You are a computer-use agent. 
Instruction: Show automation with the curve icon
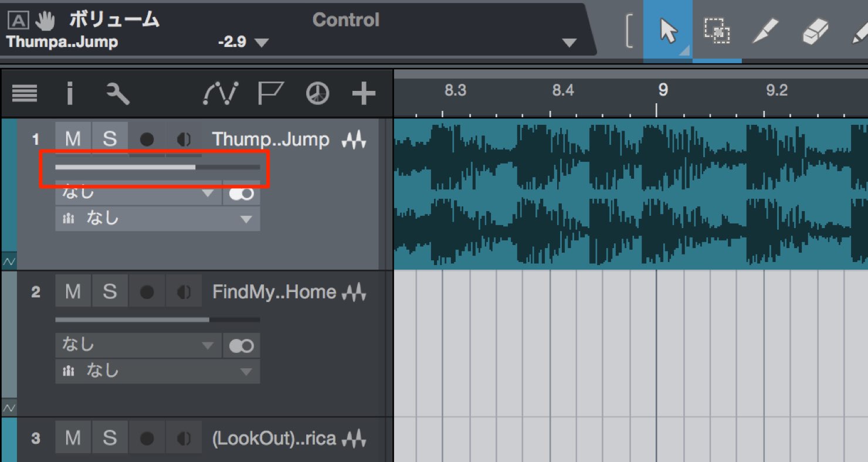click(x=221, y=93)
